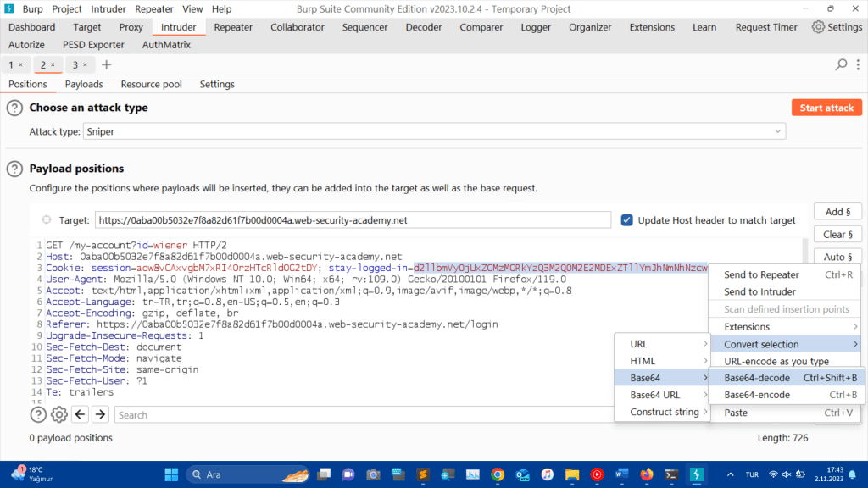Go to previous search match arrow
The width and height of the screenshot is (868, 488).
pyautogui.click(x=81, y=414)
